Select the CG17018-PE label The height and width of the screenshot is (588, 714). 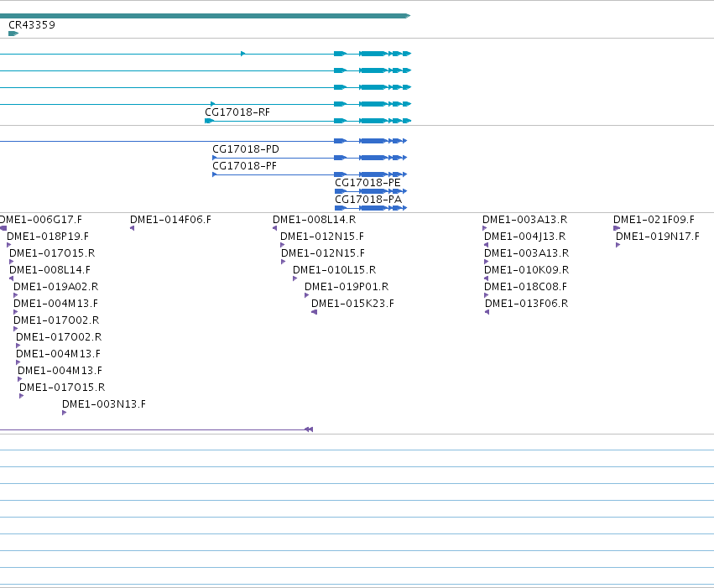coord(367,183)
